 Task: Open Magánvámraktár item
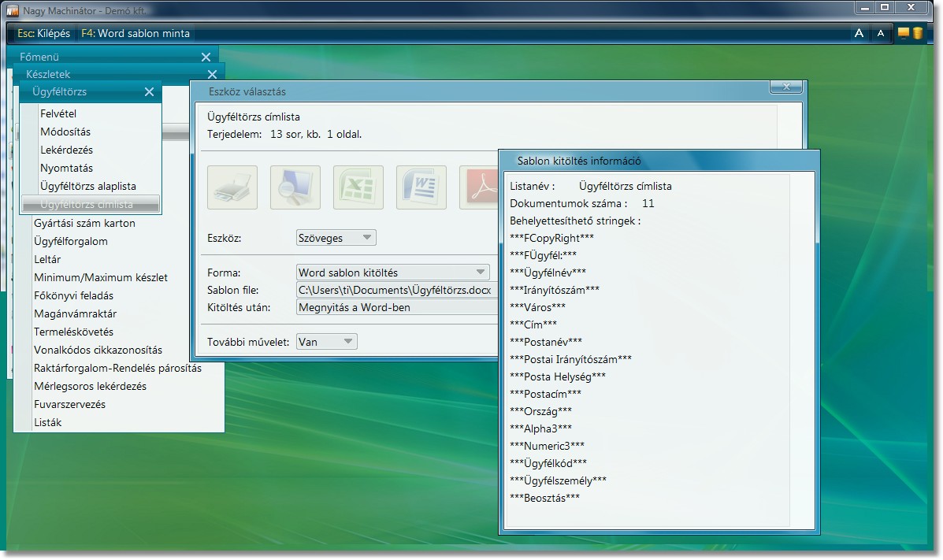75,313
